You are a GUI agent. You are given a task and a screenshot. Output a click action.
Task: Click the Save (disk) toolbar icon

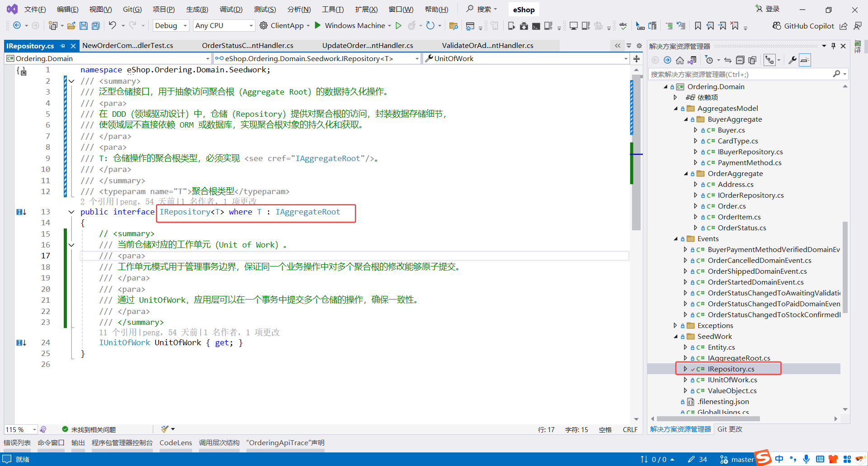tap(84, 26)
